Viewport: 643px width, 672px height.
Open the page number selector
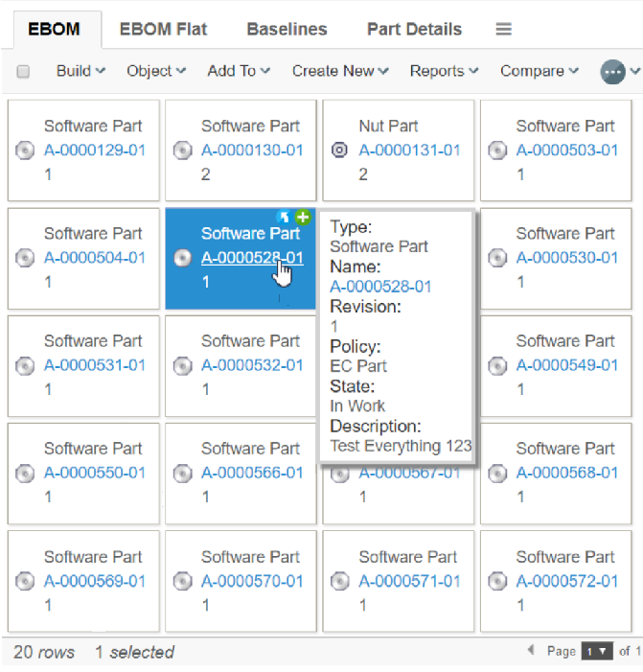pyautogui.click(x=596, y=651)
